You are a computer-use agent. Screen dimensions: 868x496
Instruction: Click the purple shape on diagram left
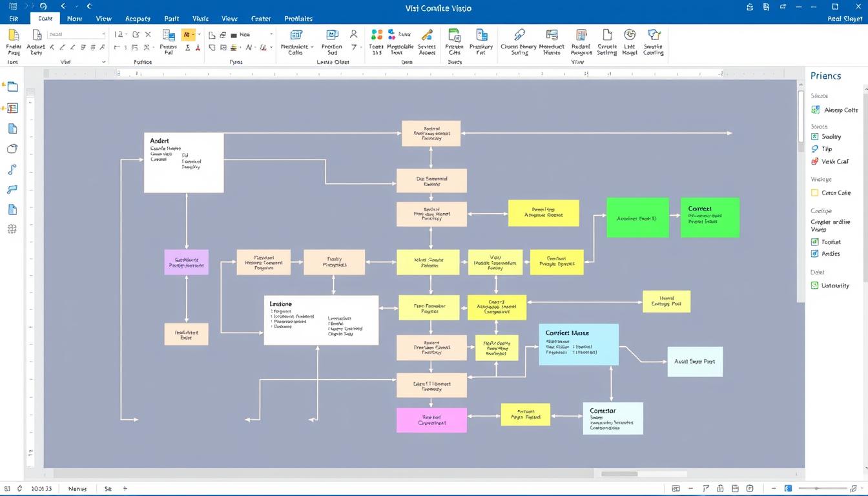point(186,262)
